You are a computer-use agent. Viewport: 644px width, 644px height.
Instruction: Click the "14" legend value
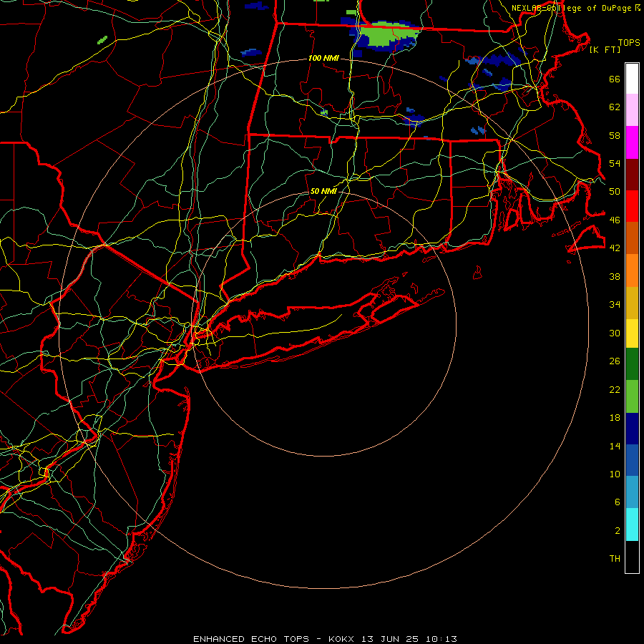point(615,446)
